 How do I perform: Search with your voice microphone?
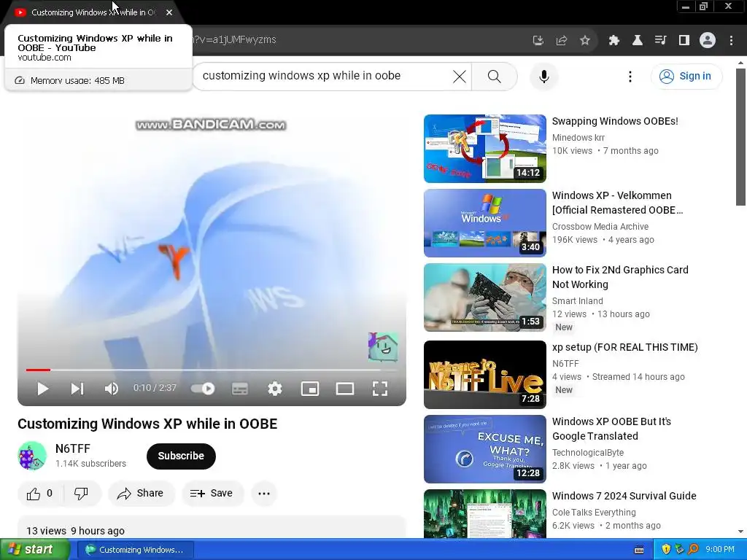[x=544, y=76]
